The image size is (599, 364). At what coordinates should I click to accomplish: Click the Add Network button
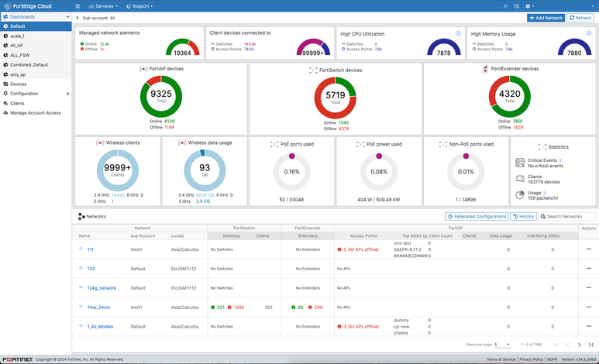click(x=546, y=17)
